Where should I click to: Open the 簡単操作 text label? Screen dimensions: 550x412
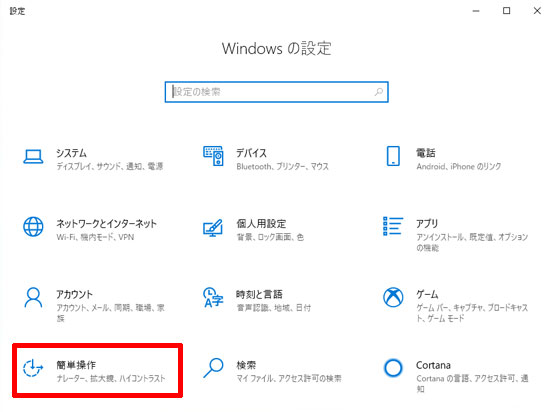(x=76, y=365)
